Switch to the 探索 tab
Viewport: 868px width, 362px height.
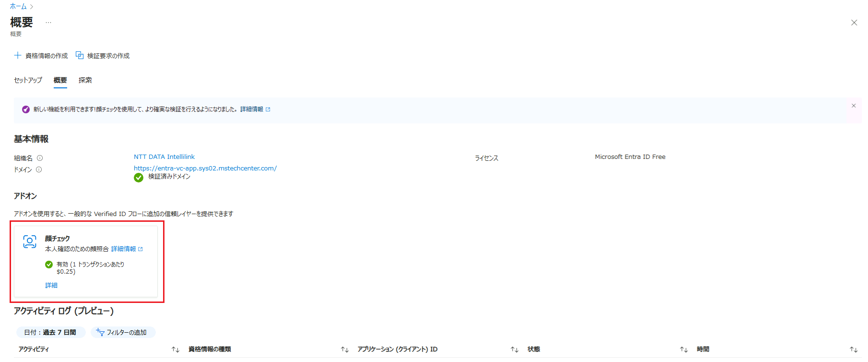coord(85,80)
